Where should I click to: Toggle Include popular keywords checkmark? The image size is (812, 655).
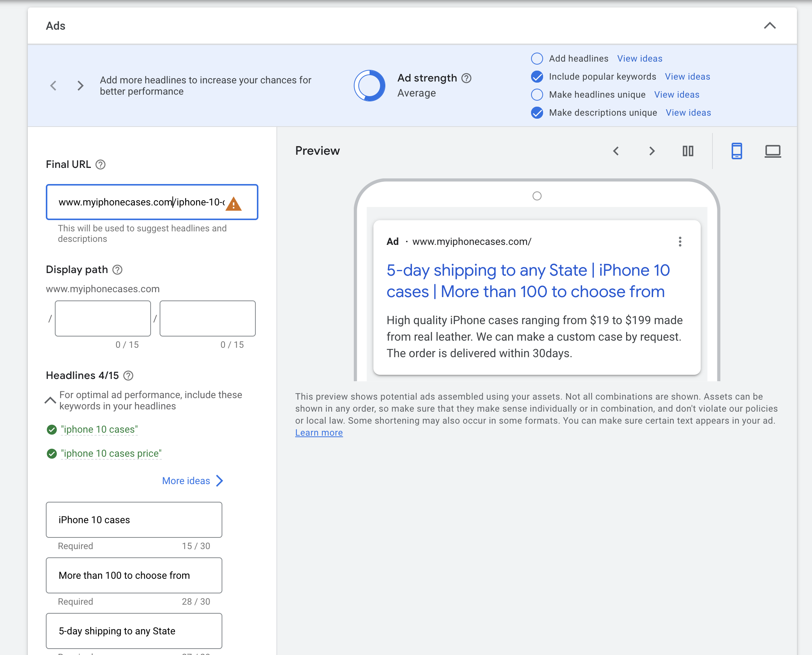click(537, 77)
